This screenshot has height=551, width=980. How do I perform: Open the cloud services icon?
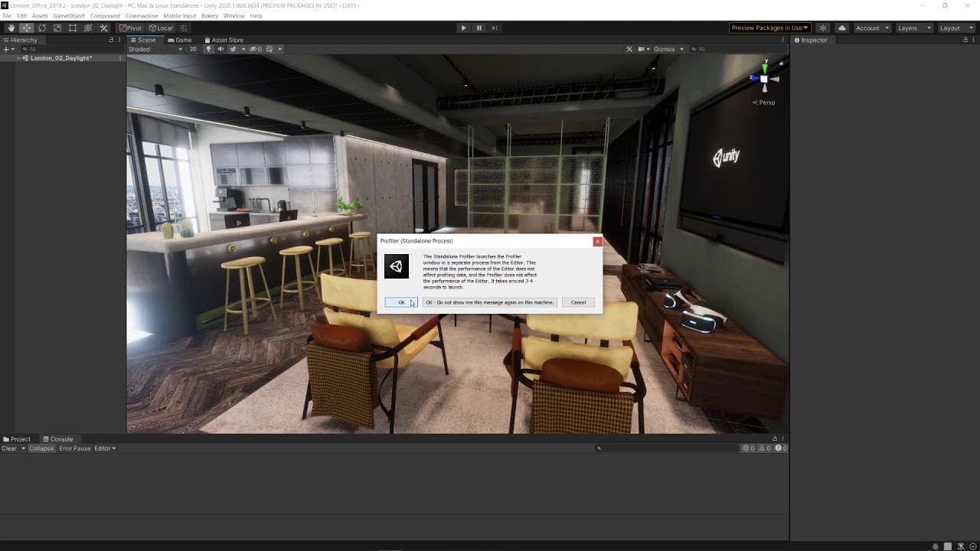tap(842, 28)
